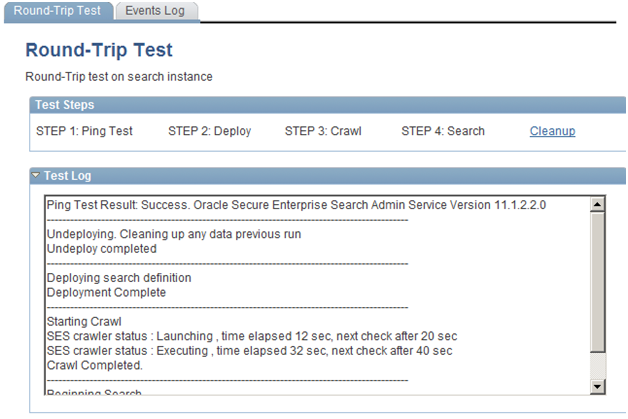Click the Cleanup link
Image resolution: width=628 pixels, height=419 pixels.
click(552, 131)
